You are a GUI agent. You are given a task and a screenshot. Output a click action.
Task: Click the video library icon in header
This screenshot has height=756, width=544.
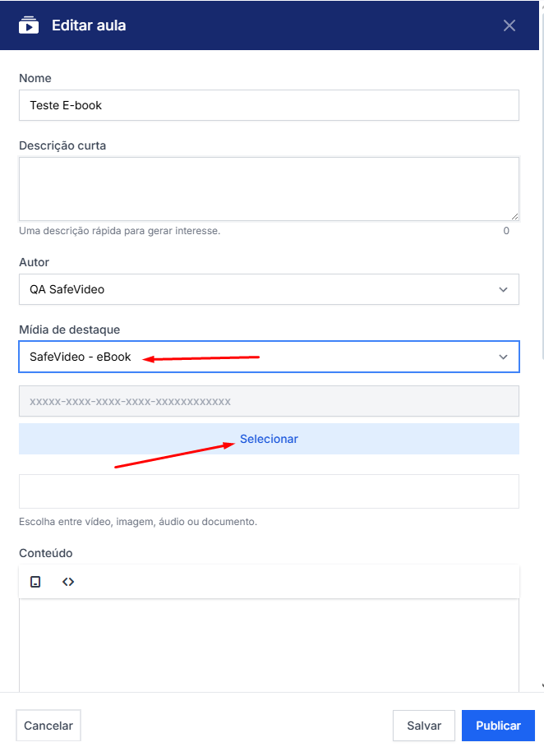pos(29,25)
